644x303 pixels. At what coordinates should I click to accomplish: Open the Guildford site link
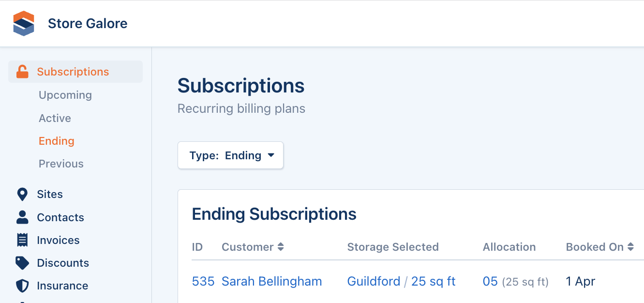[374, 281]
